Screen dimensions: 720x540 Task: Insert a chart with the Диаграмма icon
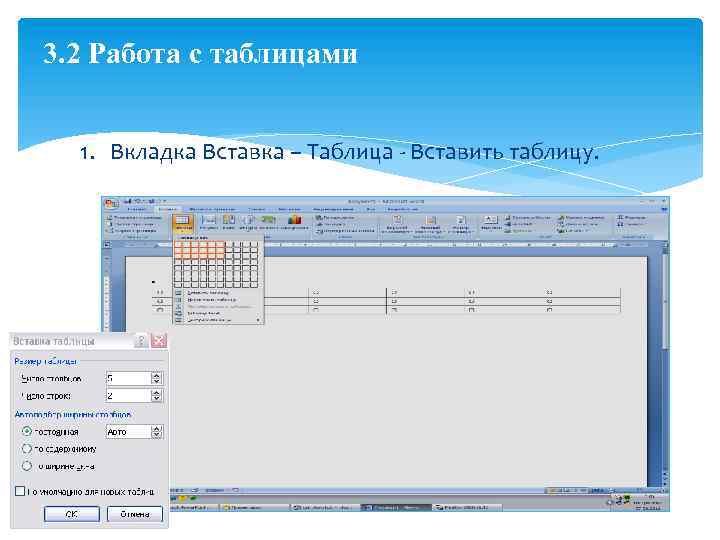coord(294,222)
